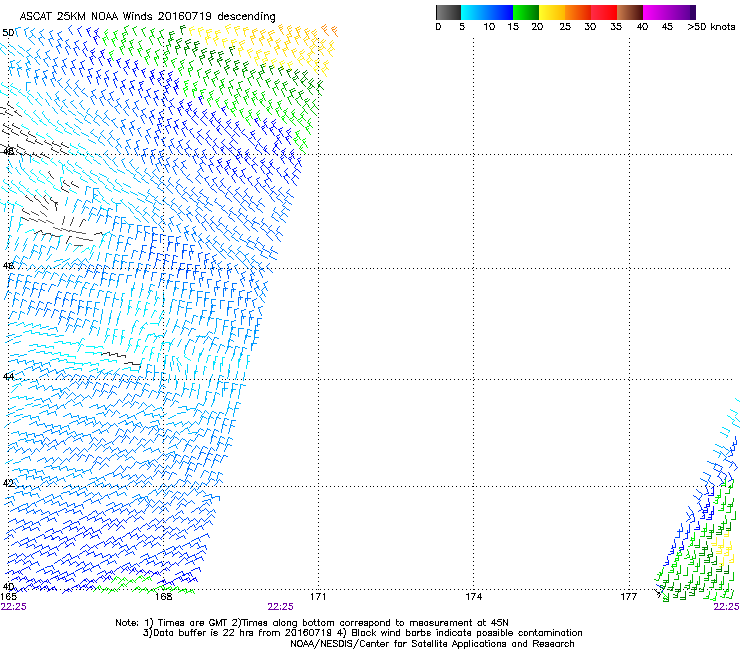Image resolution: width=740 pixels, height=650 pixels.
Task: Click the yellow wind barbs in right-edge swath
Action: click(723, 550)
